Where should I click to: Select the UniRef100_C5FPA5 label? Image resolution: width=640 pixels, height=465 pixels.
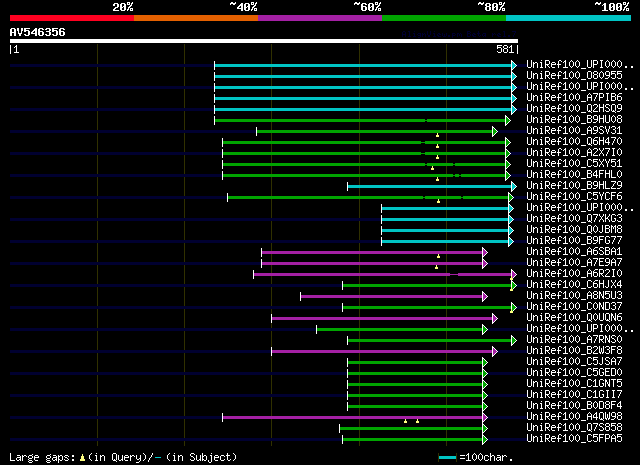[x=574, y=439]
